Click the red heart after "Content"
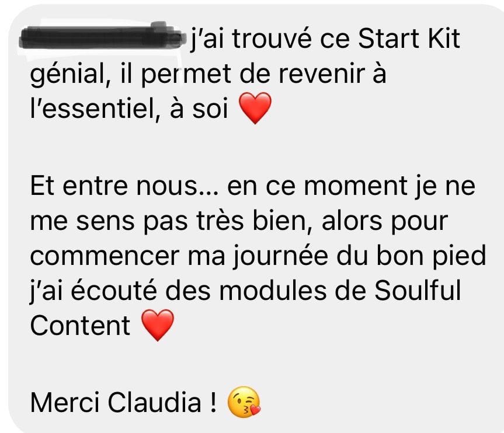 coord(158,325)
